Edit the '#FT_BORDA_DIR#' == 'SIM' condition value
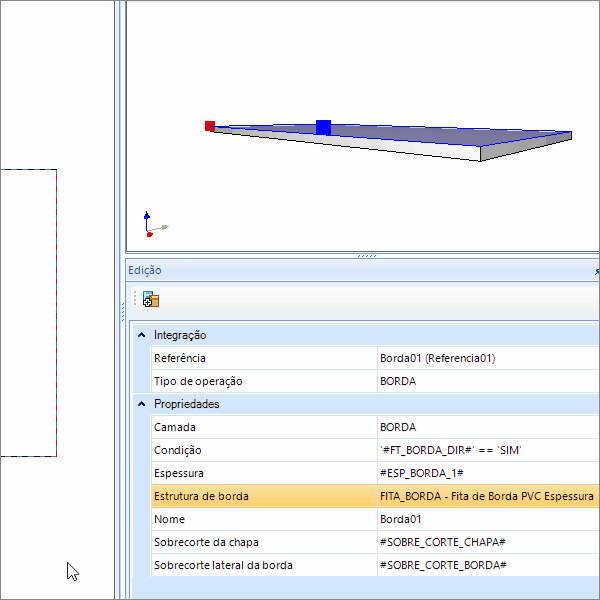Screen dimensions: 600x600 450,450
